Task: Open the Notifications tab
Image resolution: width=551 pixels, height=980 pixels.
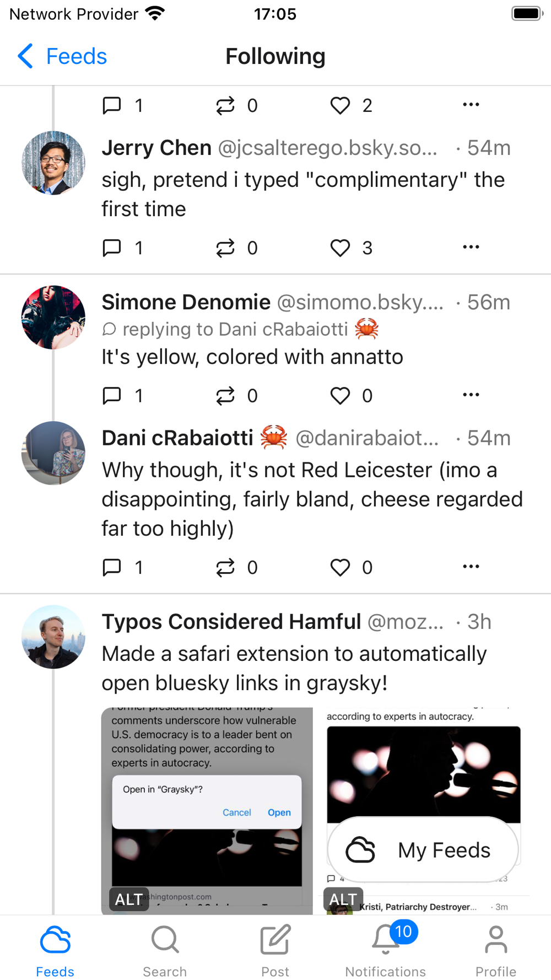Action: 385,948
